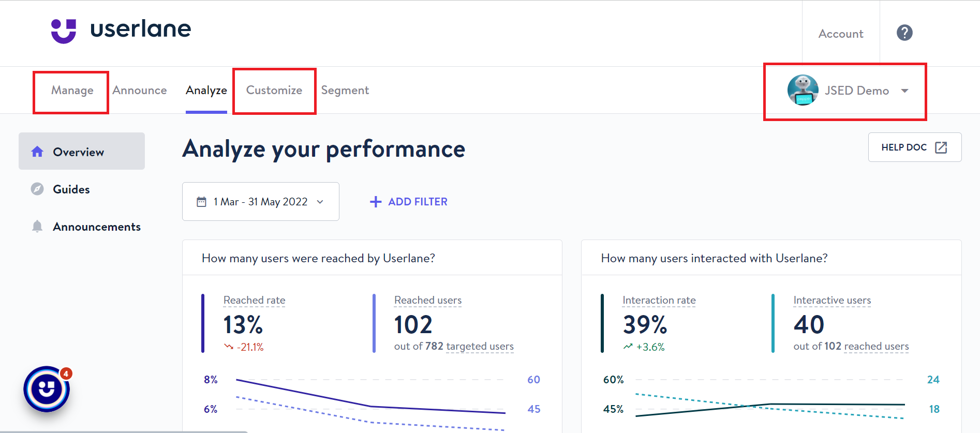The width and height of the screenshot is (980, 433).
Task: Click the ADD FILTER button
Action: (x=409, y=202)
